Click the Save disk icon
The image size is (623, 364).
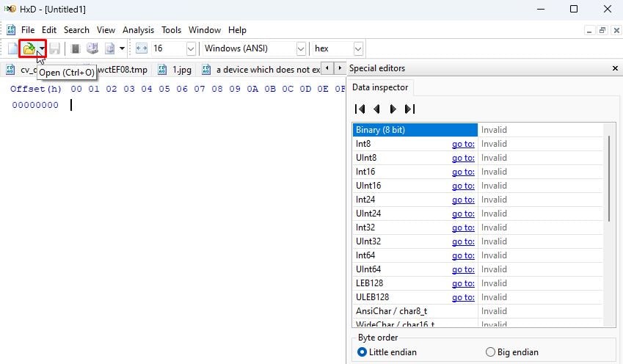coord(54,49)
